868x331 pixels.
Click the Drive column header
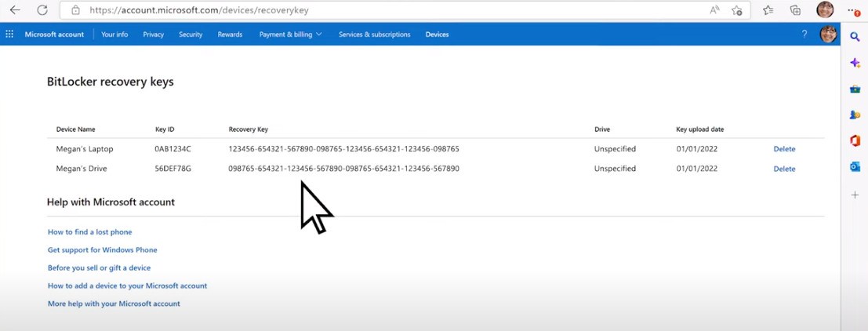pos(602,129)
